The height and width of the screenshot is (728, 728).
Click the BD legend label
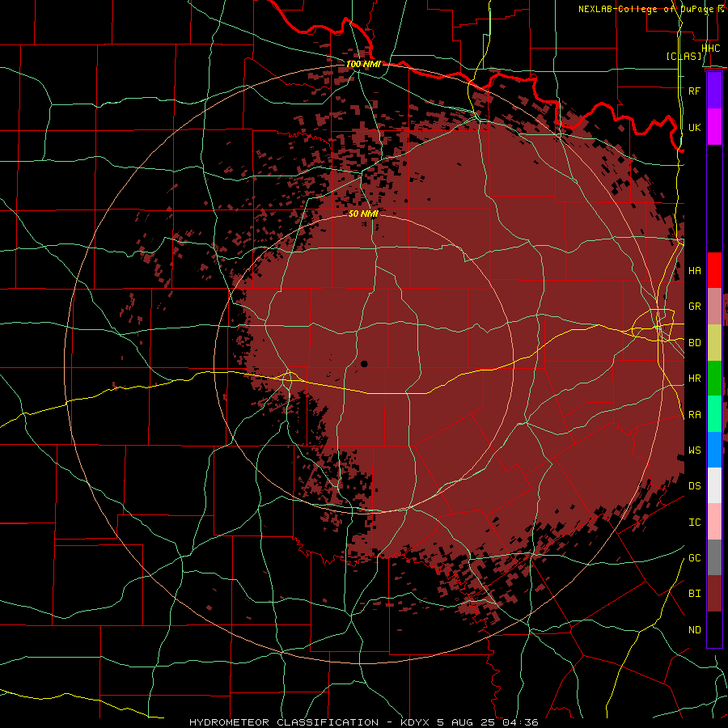click(694, 343)
